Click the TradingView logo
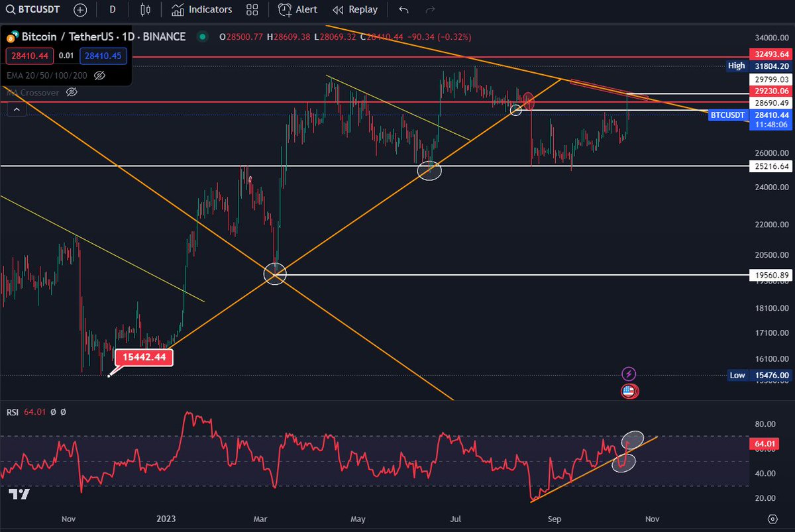The image size is (795, 532). 19,494
